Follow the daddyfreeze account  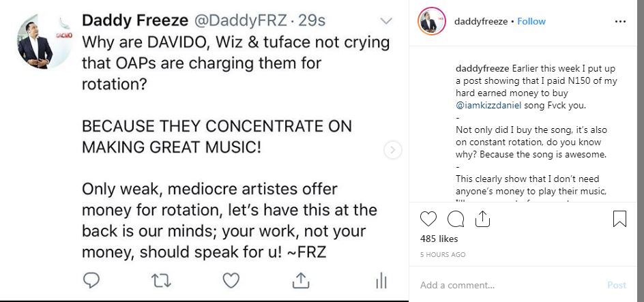(x=531, y=22)
